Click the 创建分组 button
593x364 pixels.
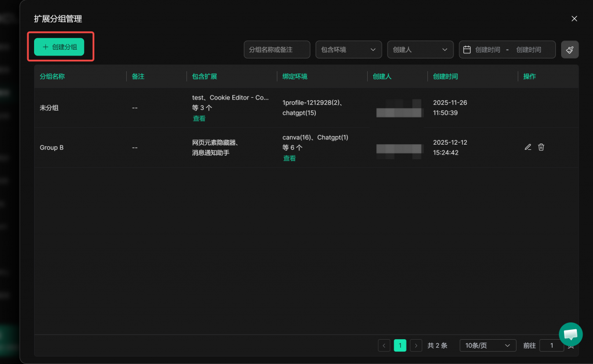(60, 47)
